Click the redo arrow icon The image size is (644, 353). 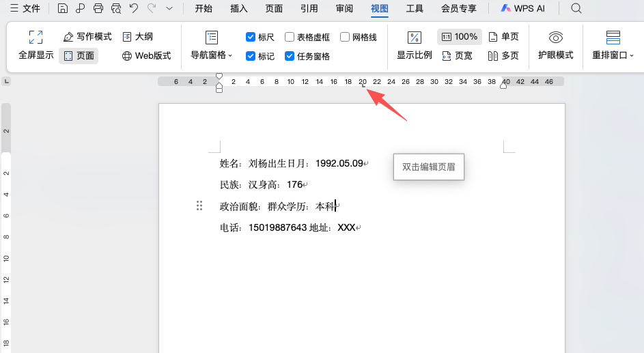click(152, 8)
